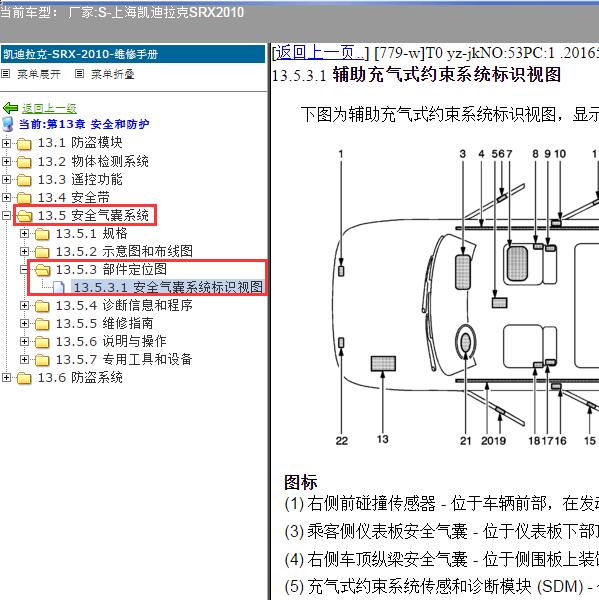Select 13.6 防盗系统 tree label
Screen dimensions: 599x600
click(80, 378)
